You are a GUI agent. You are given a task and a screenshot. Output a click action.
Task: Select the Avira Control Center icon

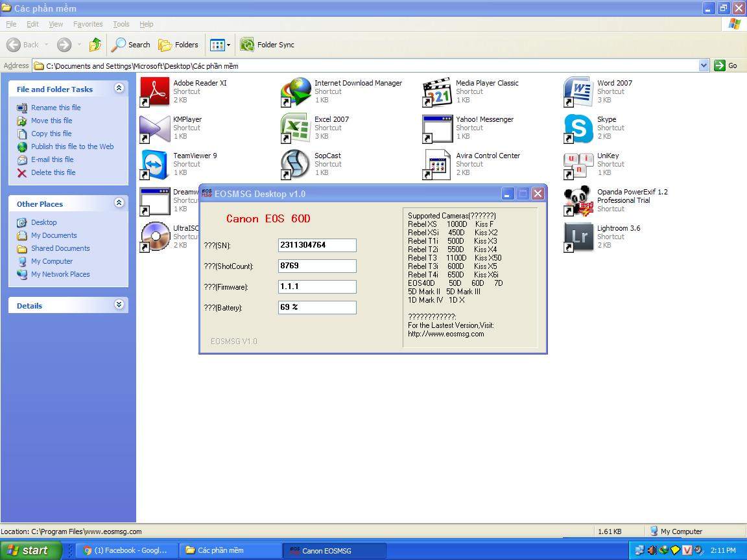pyautogui.click(x=437, y=165)
